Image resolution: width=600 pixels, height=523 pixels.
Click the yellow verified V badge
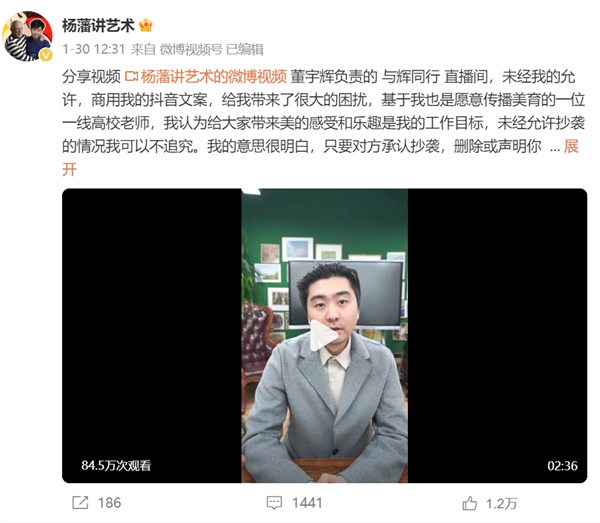46,55
